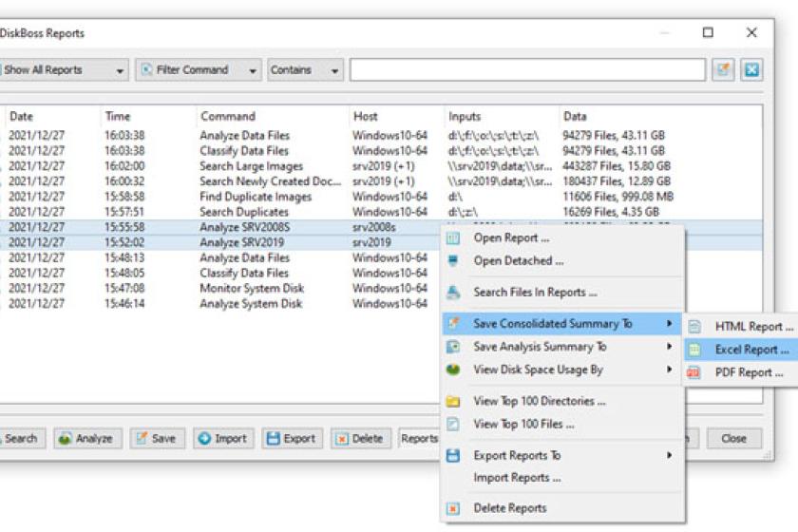Select the Analyze System Disk row

point(220,303)
